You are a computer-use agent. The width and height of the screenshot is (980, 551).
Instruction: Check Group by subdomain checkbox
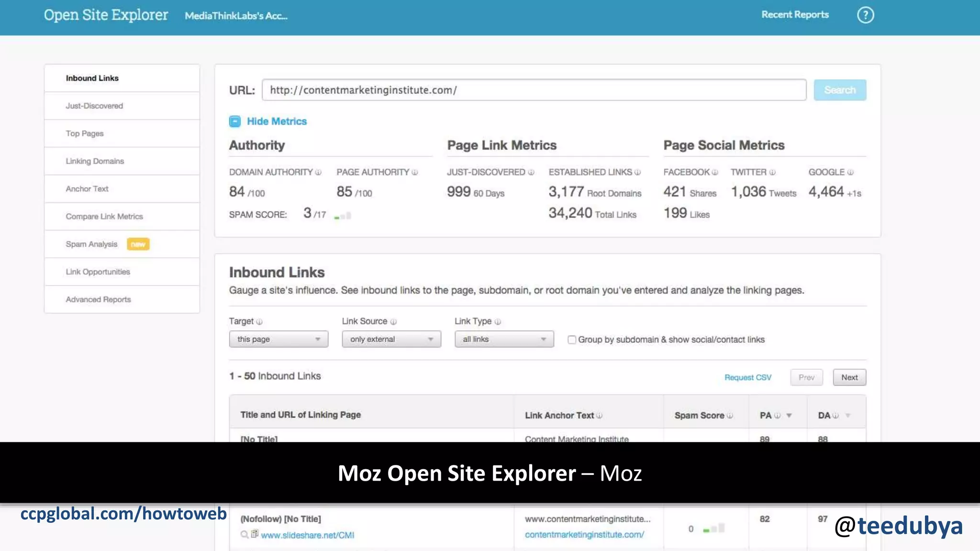pyautogui.click(x=572, y=340)
